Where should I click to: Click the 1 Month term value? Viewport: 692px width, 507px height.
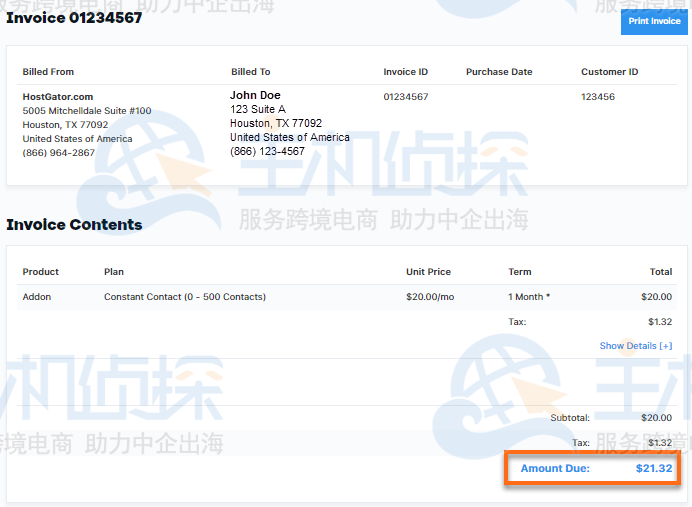click(529, 297)
